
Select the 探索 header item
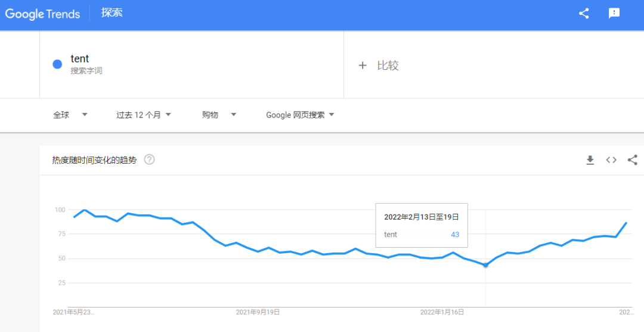(x=112, y=13)
